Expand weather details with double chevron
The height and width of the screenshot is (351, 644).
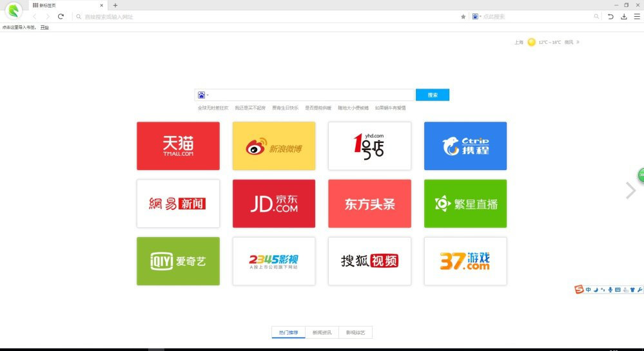point(578,42)
